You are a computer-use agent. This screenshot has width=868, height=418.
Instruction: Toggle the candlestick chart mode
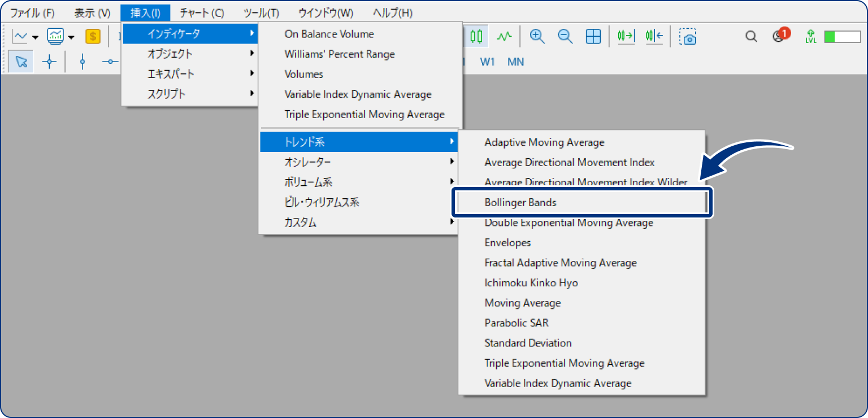coord(476,37)
